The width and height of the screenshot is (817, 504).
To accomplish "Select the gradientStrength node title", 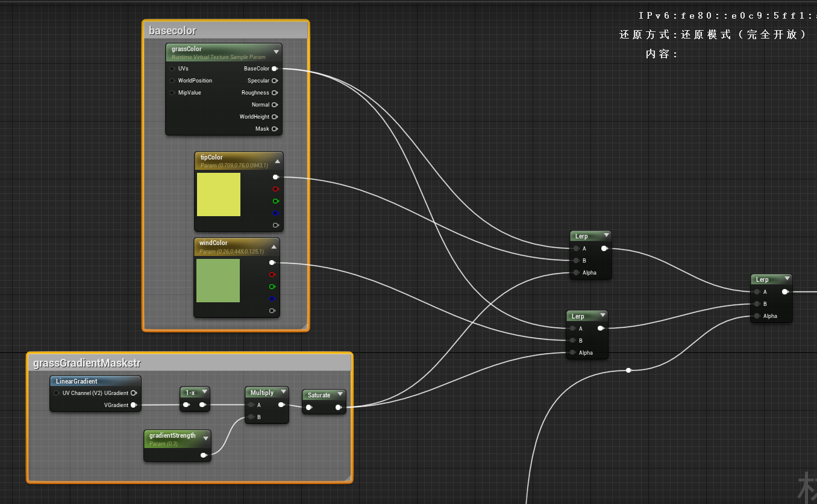I will (172, 435).
